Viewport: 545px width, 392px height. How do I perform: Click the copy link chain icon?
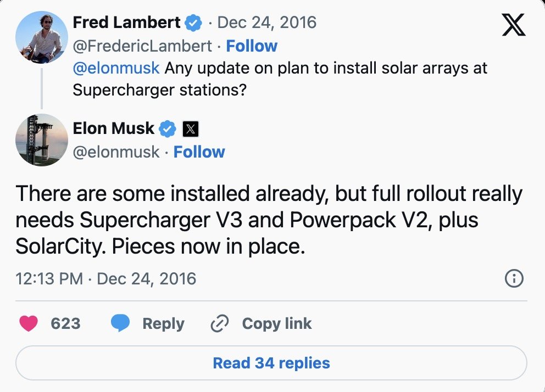coord(220,324)
